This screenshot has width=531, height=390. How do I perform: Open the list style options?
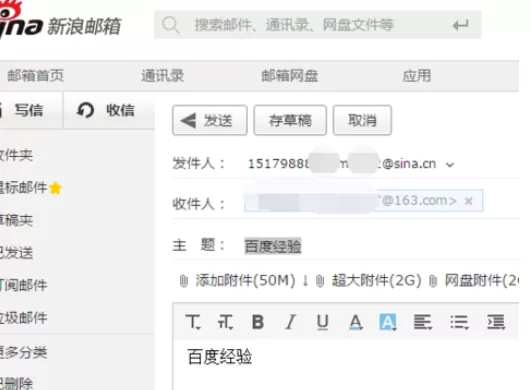coord(460,322)
